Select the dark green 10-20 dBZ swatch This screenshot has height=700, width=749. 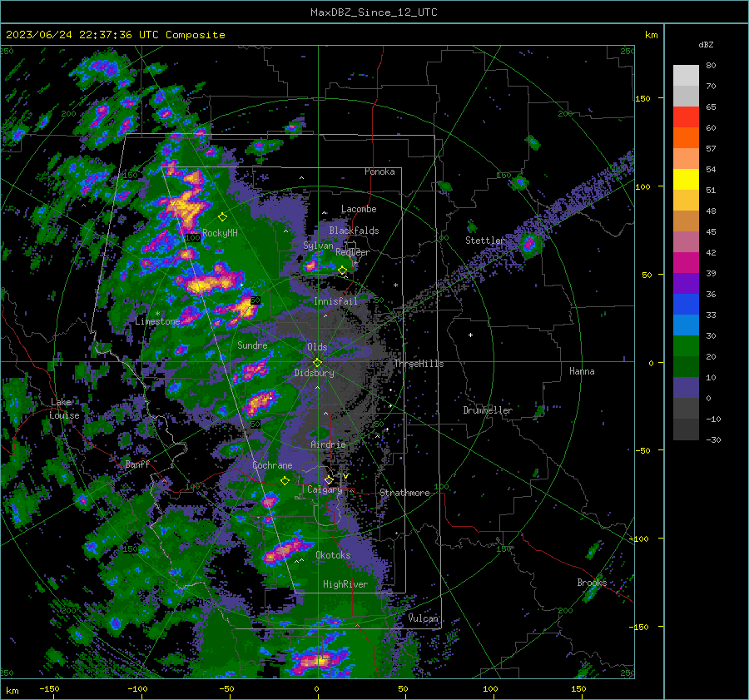click(x=686, y=367)
